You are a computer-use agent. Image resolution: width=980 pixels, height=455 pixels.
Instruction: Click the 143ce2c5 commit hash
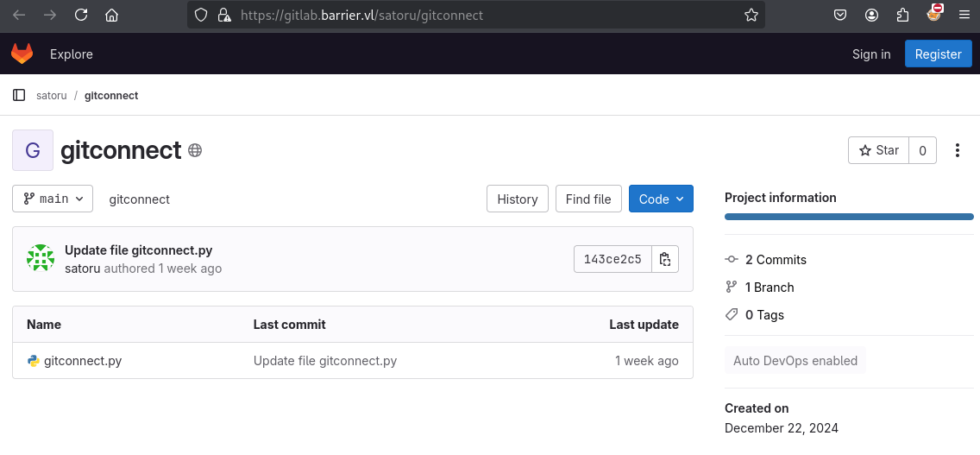(612, 259)
